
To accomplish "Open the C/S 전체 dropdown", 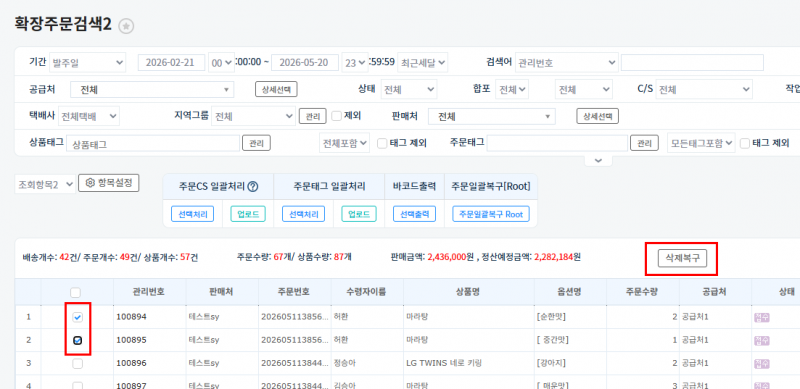I will (704, 90).
